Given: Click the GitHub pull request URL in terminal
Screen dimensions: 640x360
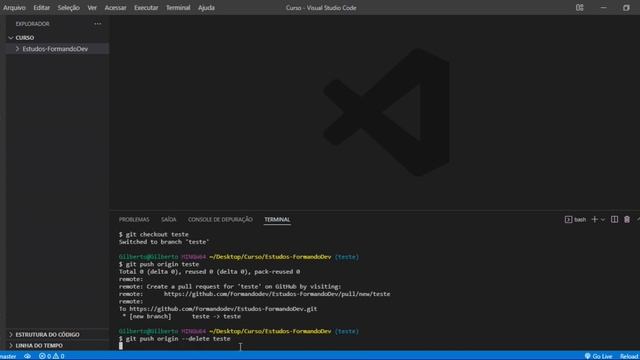Looking at the screenshot, I should point(277,294).
